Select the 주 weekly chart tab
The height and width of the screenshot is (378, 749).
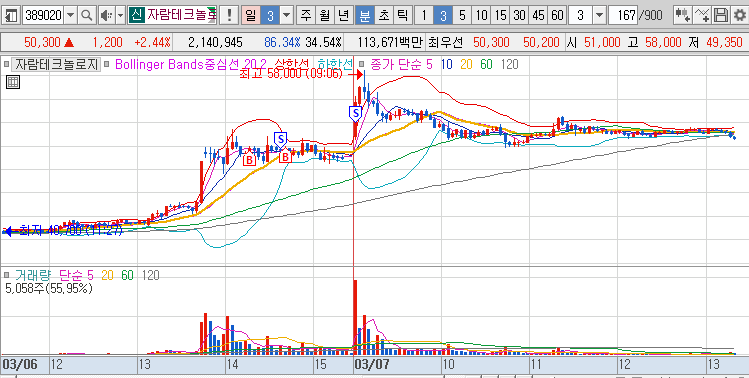pos(306,16)
